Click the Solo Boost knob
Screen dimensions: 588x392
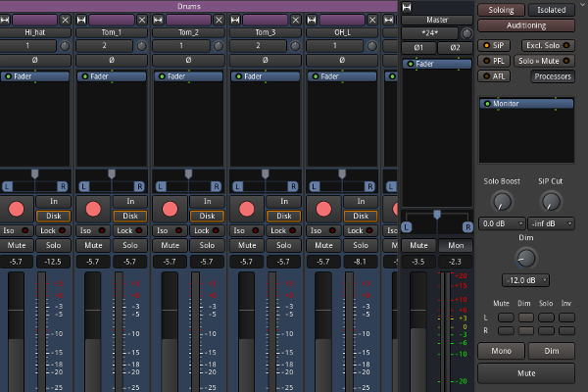click(x=502, y=202)
